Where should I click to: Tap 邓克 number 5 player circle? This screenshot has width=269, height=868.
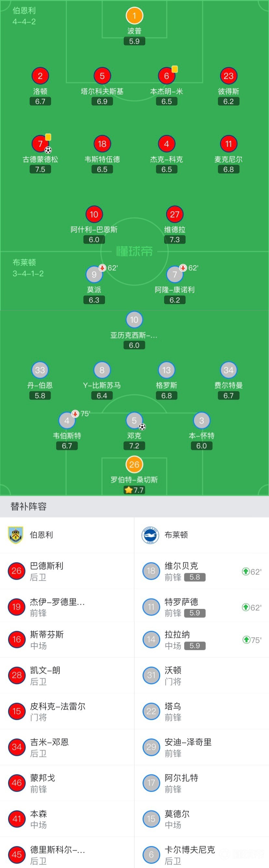(134, 421)
